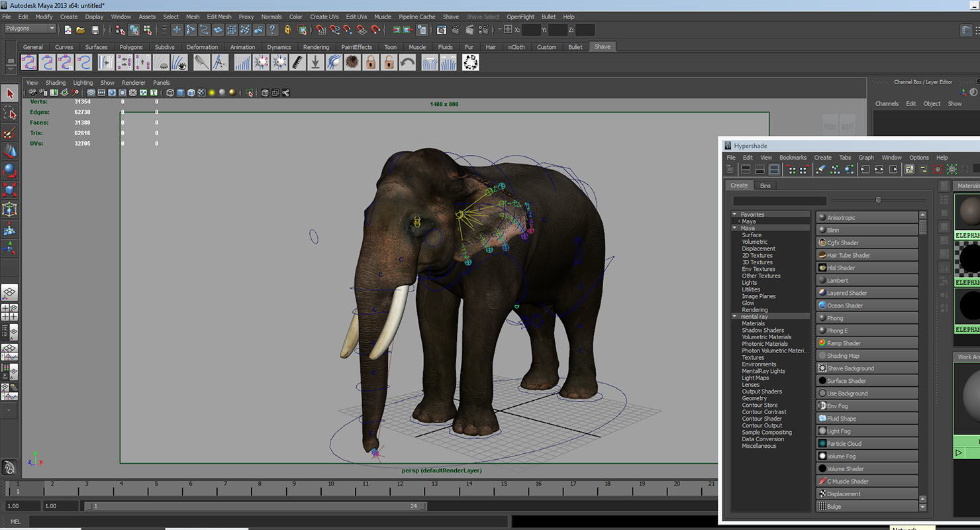
Task: Toggle viewport smooth shade all
Action: click(x=180, y=93)
